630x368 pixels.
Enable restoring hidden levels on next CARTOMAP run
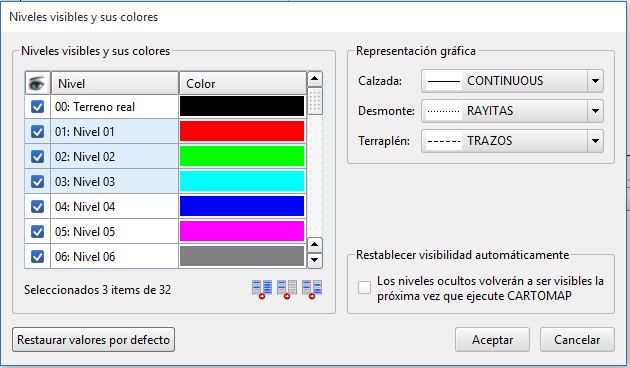(364, 288)
